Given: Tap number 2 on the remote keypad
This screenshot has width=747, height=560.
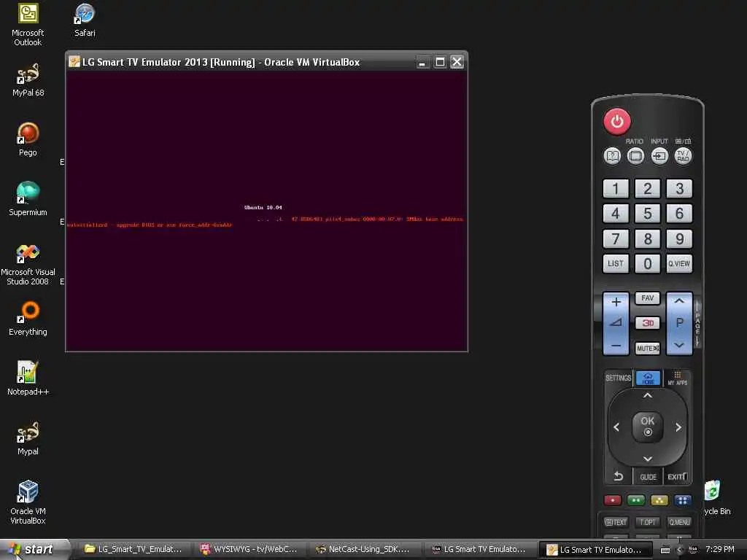Looking at the screenshot, I should click(x=648, y=189).
